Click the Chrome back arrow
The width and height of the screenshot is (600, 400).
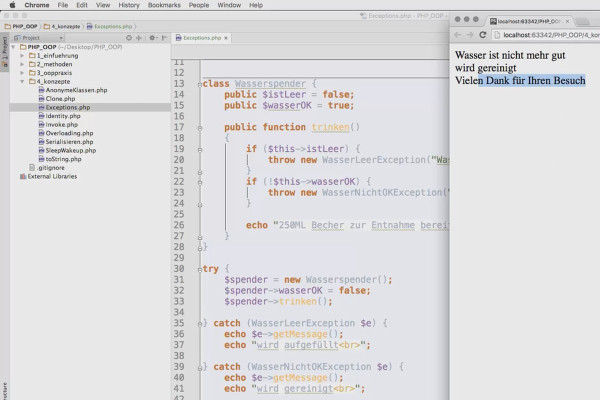point(457,35)
